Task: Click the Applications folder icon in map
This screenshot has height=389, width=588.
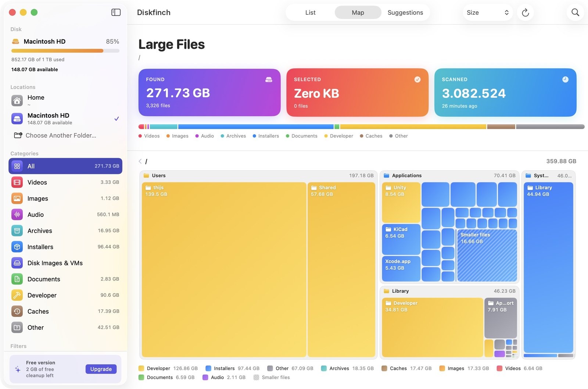Action: 387,176
